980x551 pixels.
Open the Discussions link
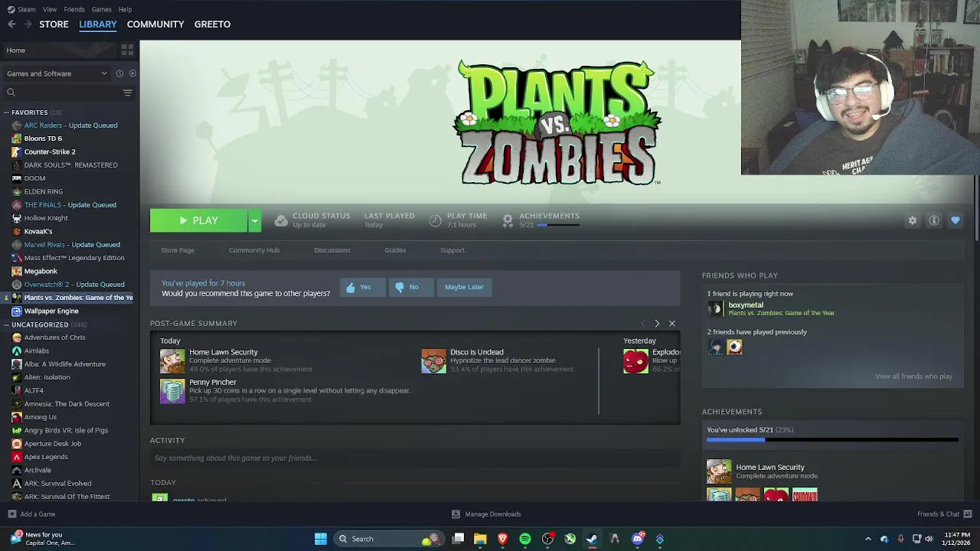332,250
